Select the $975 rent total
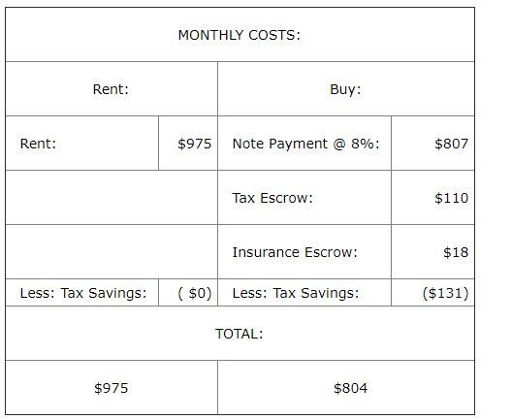Viewport: 512px width, 420px height. click(111, 388)
